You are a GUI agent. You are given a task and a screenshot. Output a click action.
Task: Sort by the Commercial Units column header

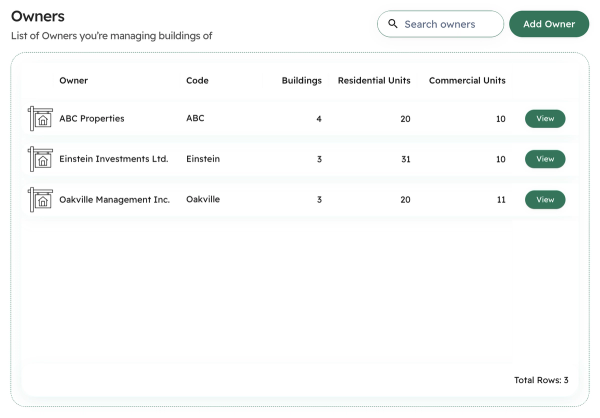(x=467, y=80)
